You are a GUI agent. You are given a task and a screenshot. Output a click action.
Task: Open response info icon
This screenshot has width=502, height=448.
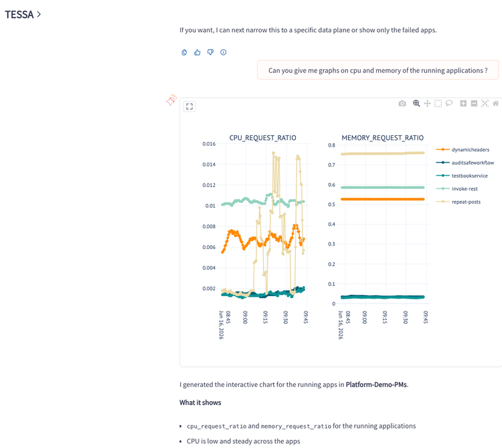(224, 52)
